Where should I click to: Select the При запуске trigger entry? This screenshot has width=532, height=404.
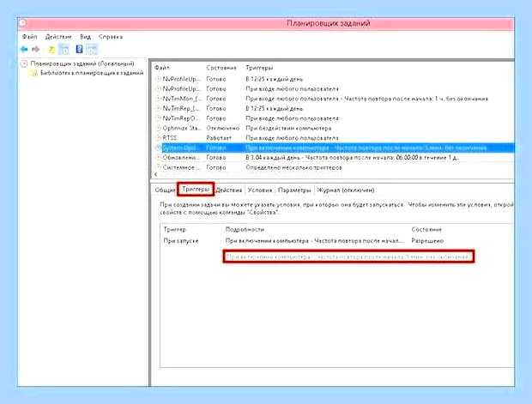tap(181, 241)
